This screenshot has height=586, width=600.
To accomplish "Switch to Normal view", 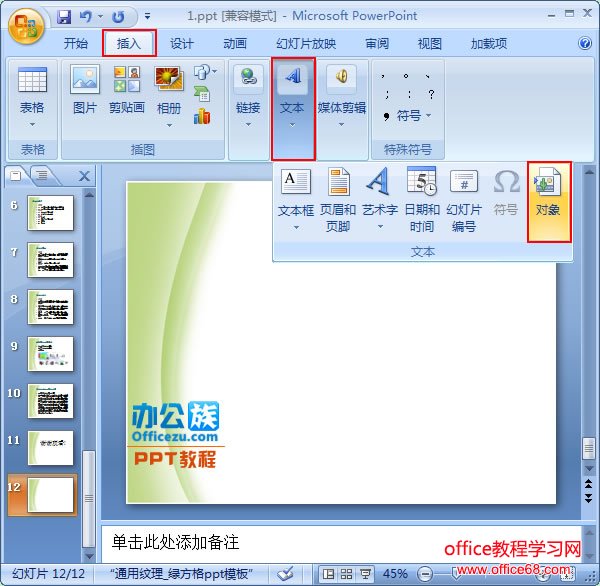I will click(328, 574).
